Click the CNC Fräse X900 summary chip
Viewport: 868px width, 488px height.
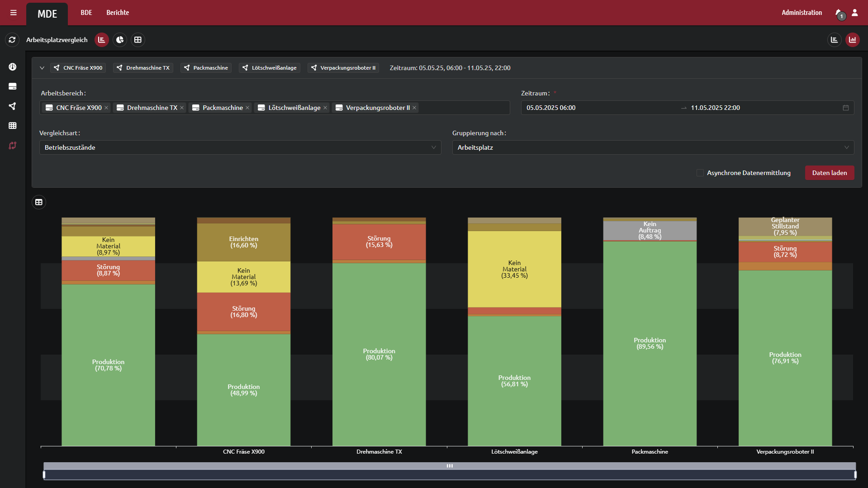[x=78, y=68]
